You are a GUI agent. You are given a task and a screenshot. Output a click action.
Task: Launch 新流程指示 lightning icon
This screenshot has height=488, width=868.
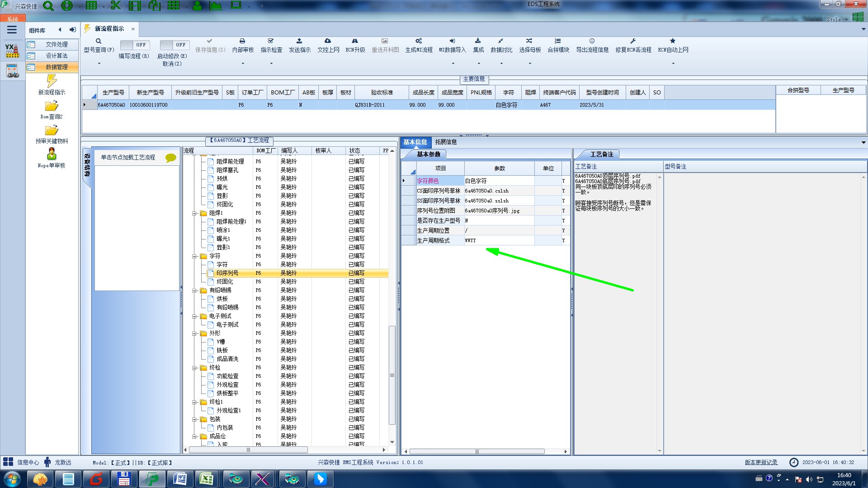(x=52, y=81)
